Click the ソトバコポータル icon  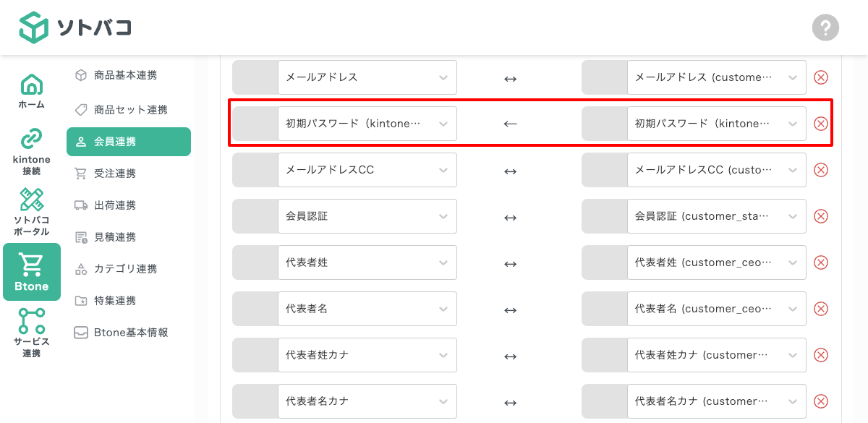point(31,204)
